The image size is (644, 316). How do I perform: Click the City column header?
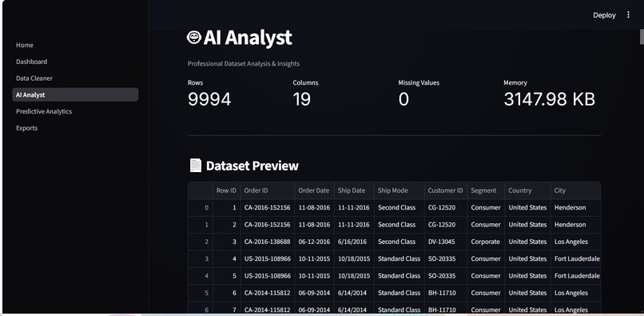click(576, 190)
